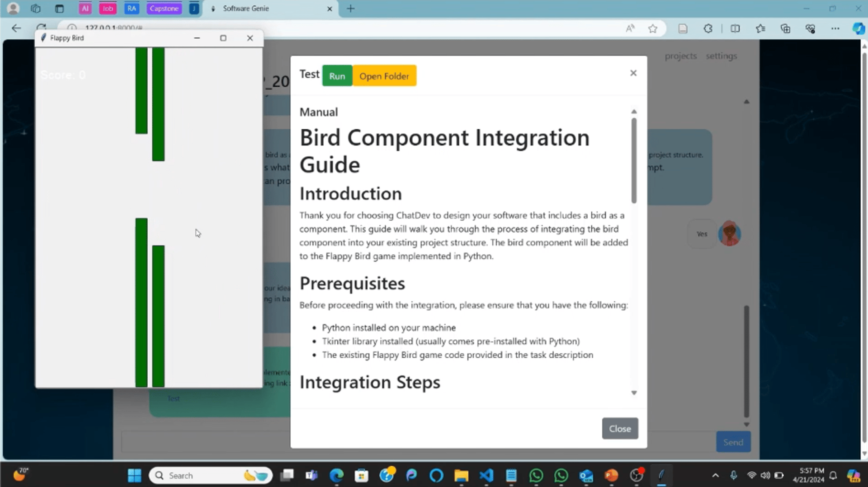Open volume control in tray

765,475
